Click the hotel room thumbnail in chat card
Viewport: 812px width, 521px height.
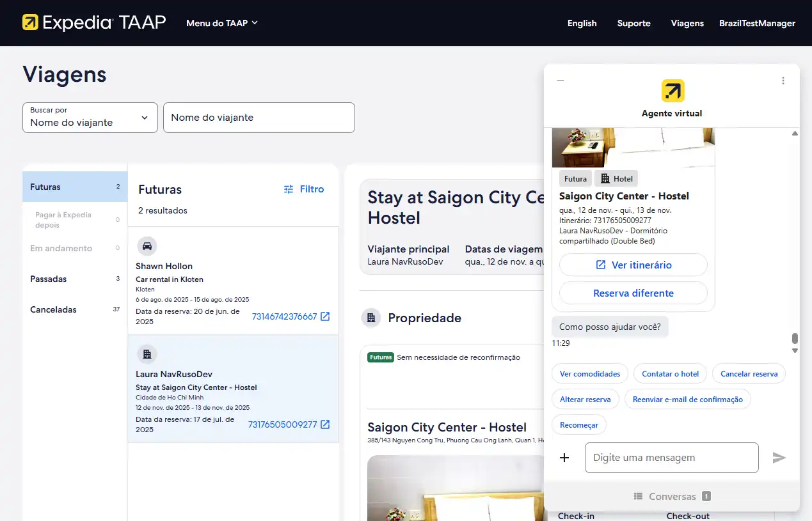click(x=633, y=148)
